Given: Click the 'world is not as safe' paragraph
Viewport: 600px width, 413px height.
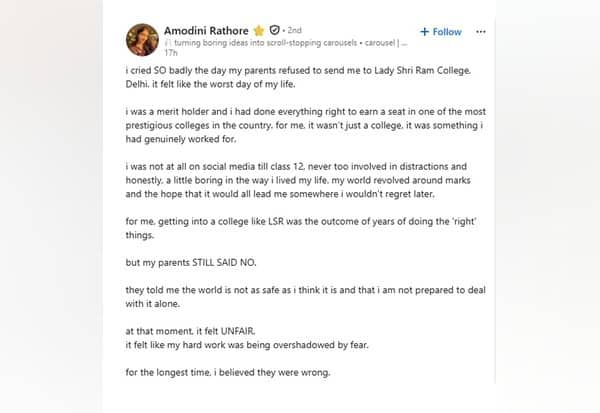Looking at the screenshot, I should [x=305, y=297].
